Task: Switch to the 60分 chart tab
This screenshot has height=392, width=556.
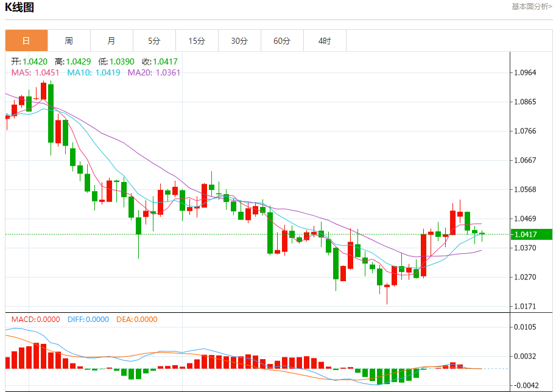Action: tap(282, 41)
